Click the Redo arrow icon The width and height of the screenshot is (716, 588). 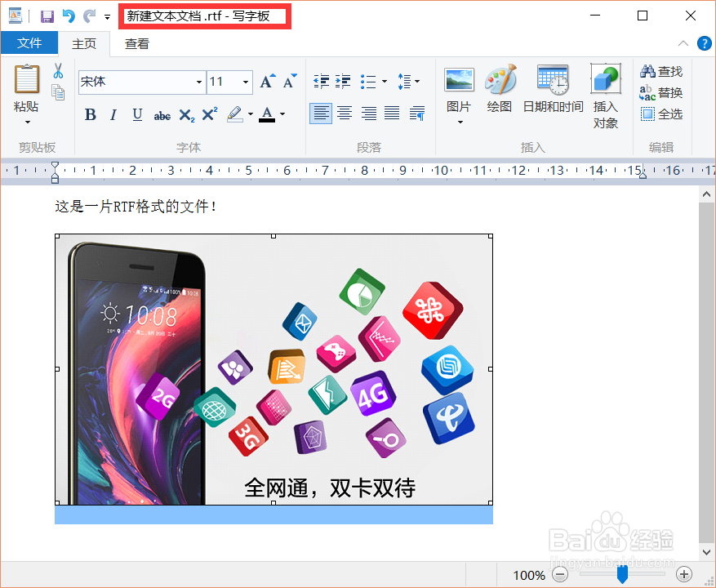coord(89,16)
